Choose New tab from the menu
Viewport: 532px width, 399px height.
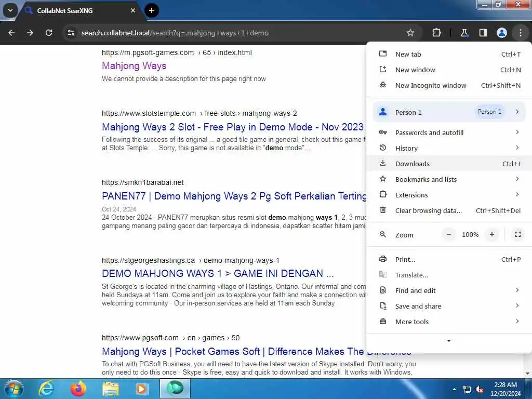point(449,54)
